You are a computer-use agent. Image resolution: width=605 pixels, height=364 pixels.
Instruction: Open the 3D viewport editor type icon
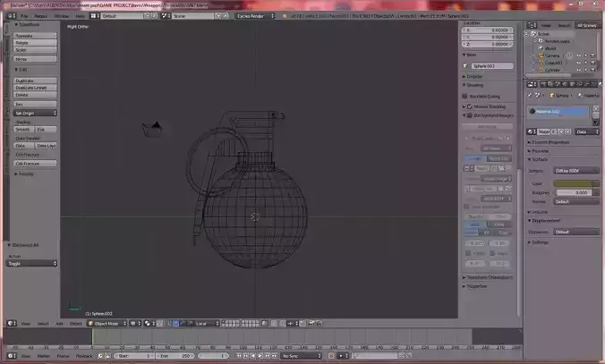click(12, 323)
